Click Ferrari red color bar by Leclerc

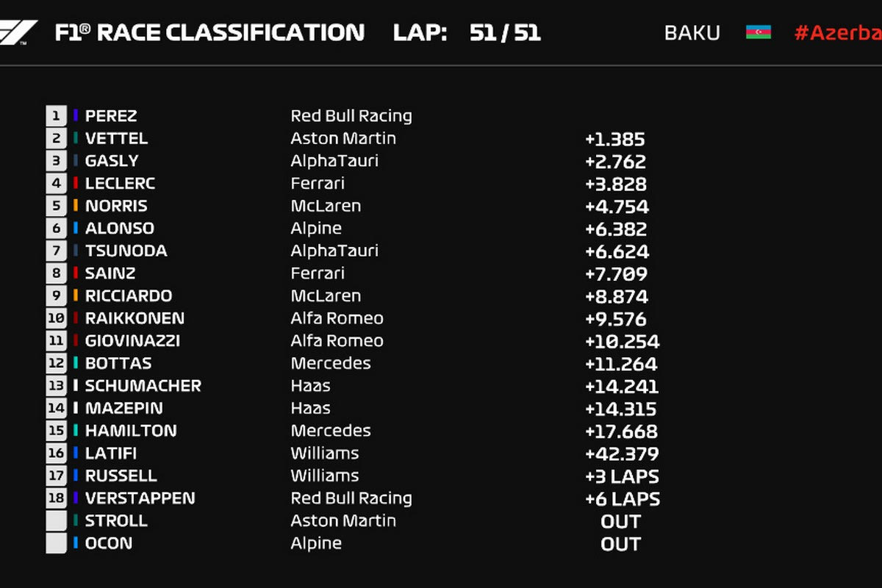76,183
